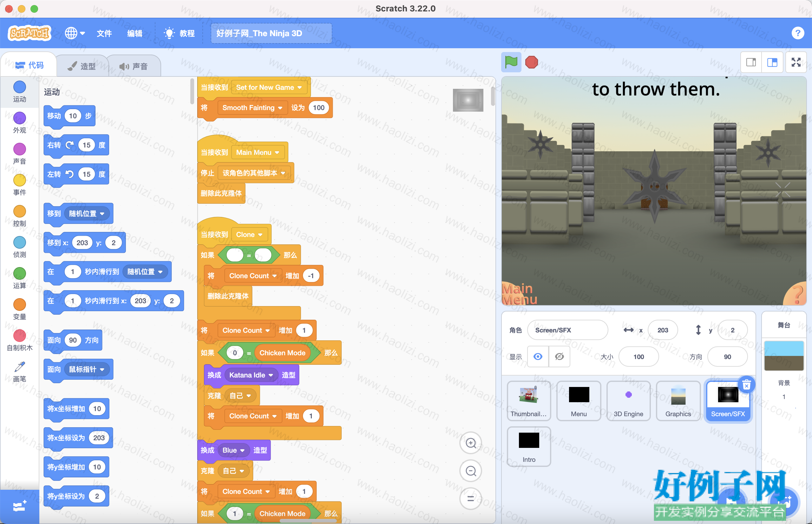Select the 变量 variables category

tap(19, 309)
